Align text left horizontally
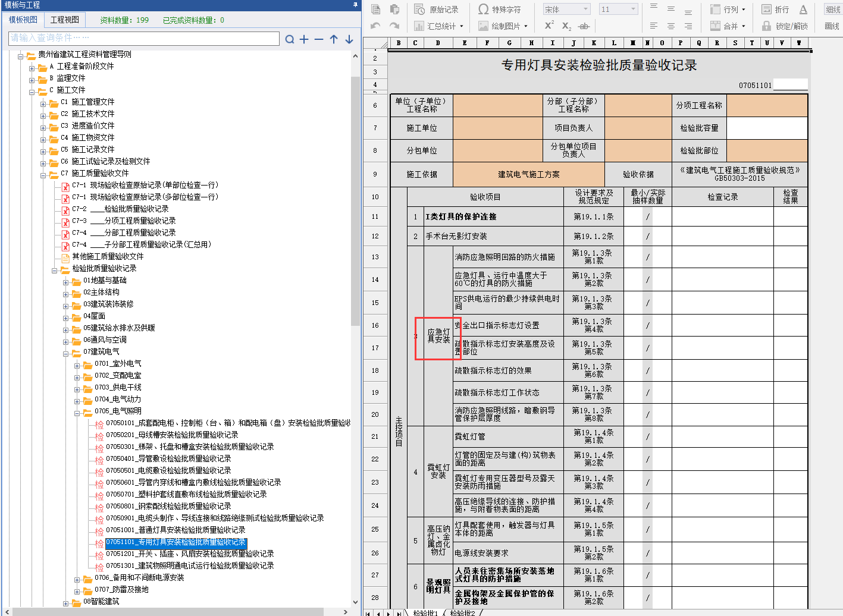The image size is (843, 616). point(654,26)
